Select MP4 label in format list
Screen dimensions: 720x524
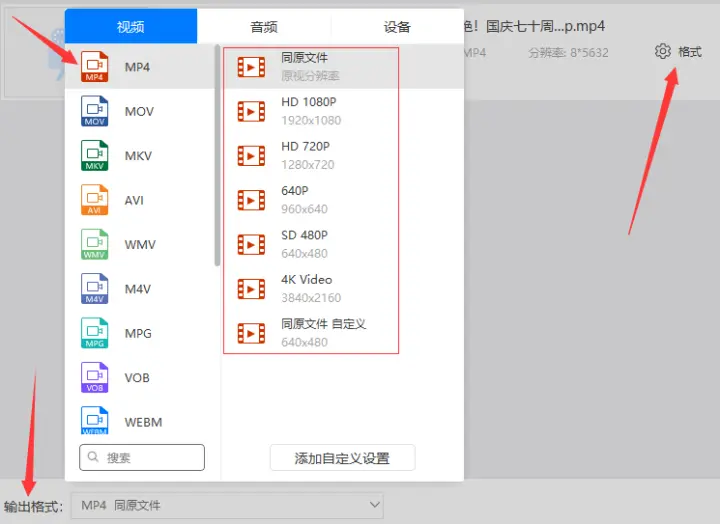tap(137, 67)
